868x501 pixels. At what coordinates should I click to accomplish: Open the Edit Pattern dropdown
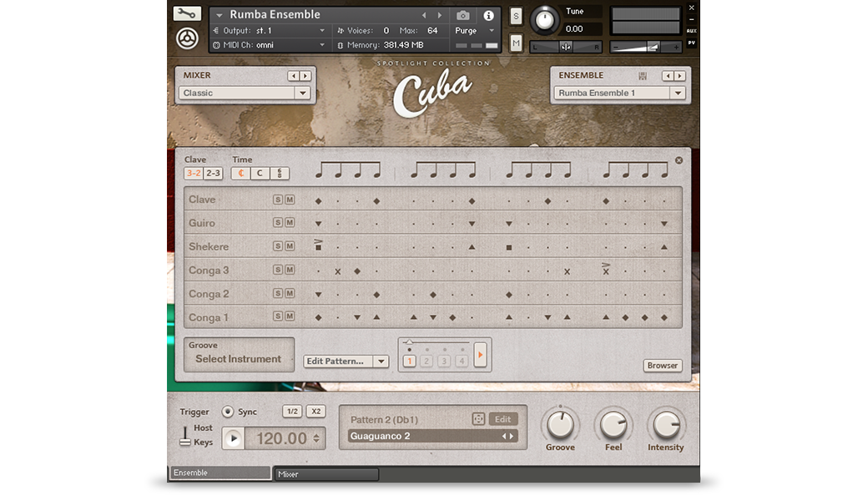tap(346, 361)
